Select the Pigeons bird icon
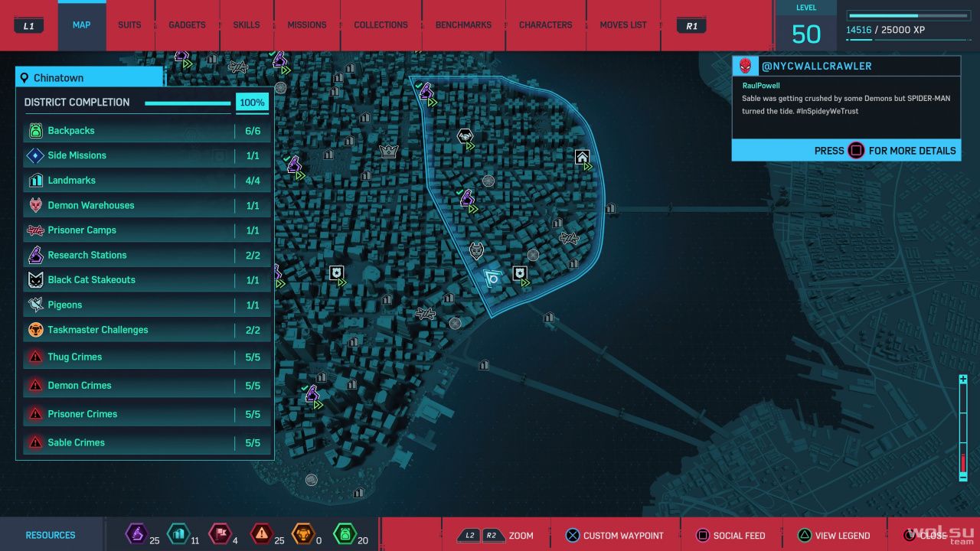The width and height of the screenshot is (980, 551). [35, 305]
